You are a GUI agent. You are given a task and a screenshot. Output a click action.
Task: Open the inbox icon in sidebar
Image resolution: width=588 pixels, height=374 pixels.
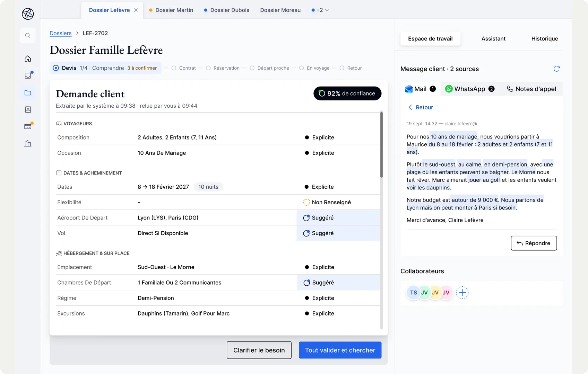pos(28,75)
